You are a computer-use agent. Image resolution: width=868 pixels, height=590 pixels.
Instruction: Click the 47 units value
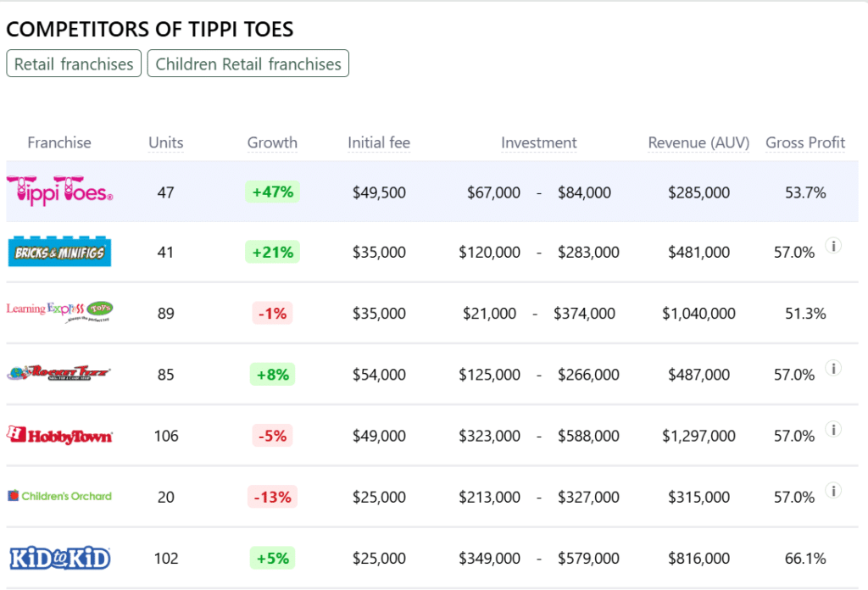(x=165, y=192)
